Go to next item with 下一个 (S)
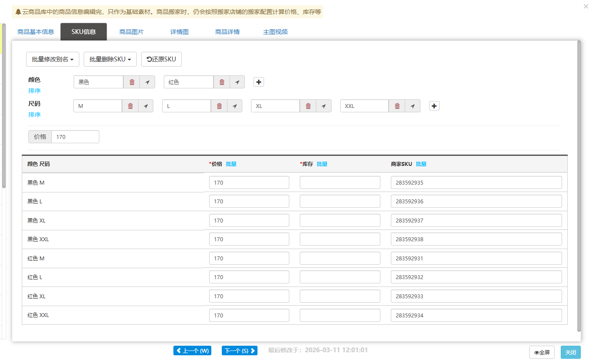The height and width of the screenshot is (364, 593). pos(239,351)
